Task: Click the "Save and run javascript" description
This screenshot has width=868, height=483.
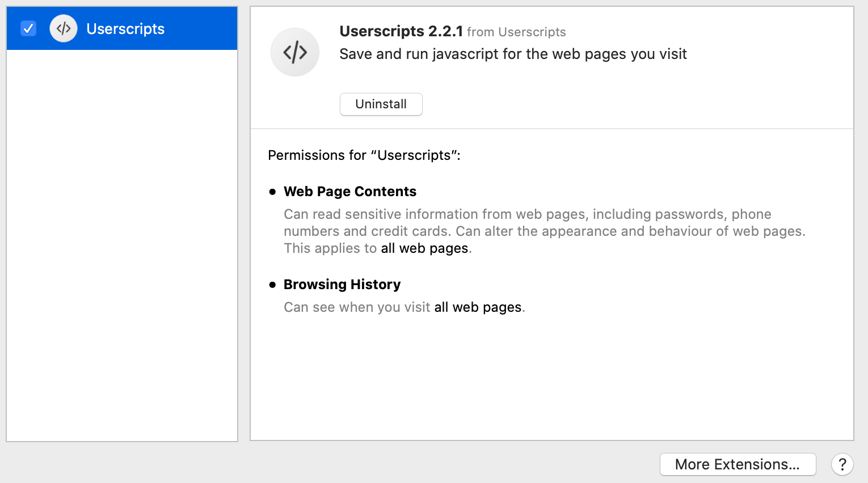Action: click(513, 54)
